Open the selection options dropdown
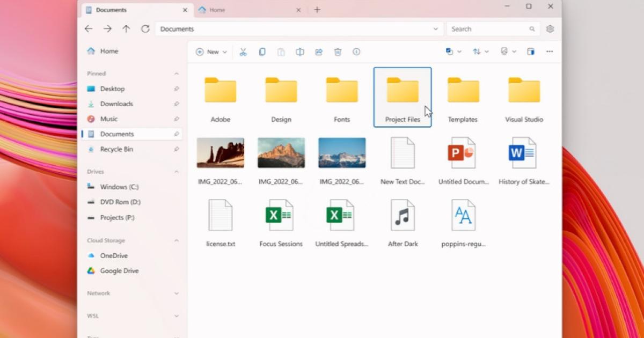 tap(453, 52)
